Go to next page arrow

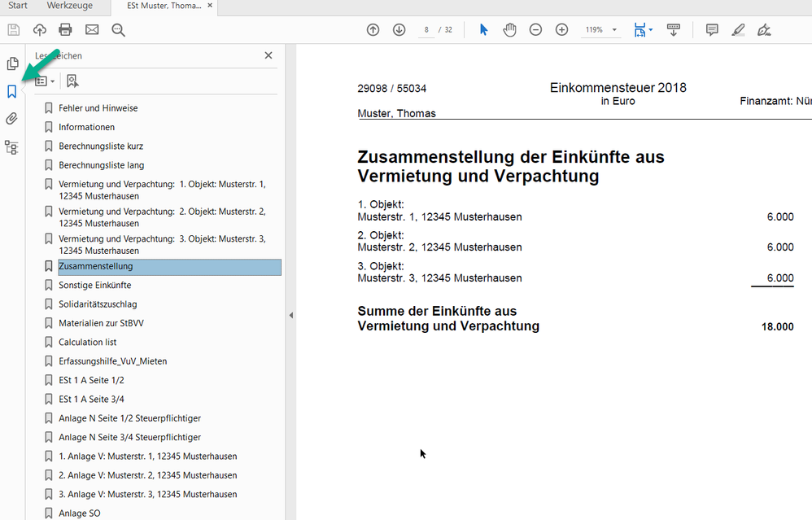(399, 30)
